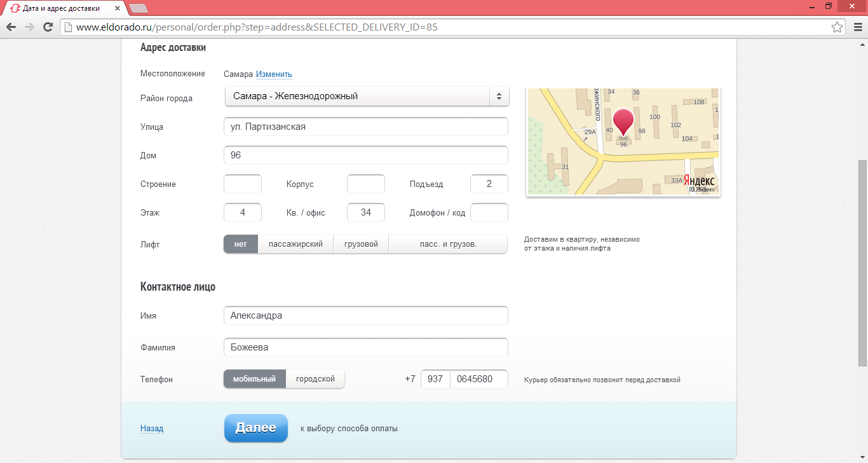The image size is (868, 463).
Task: Click the red map pin marker
Action: (623, 121)
